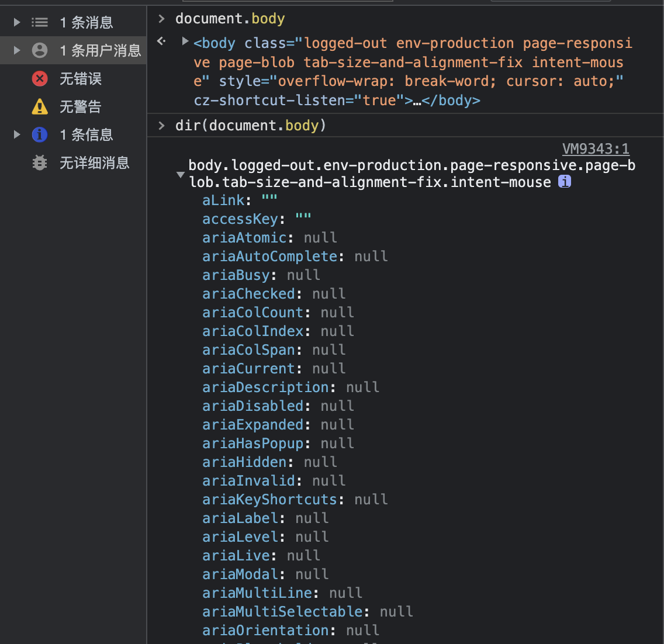Expand the 1 条信息 group arrow

[x=17, y=134]
